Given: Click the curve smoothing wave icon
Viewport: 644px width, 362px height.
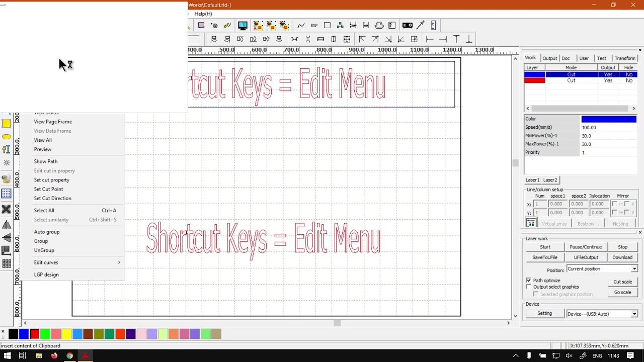Looking at the screenshot, I should click(x=301, y=25).
